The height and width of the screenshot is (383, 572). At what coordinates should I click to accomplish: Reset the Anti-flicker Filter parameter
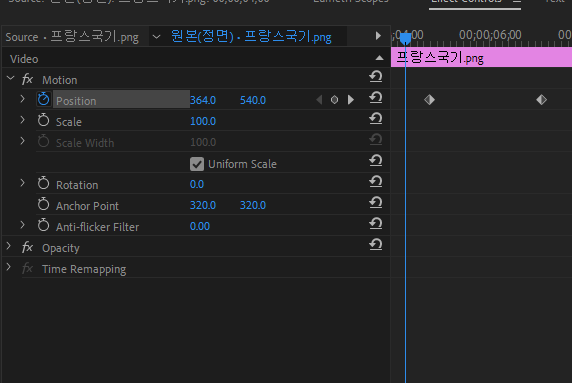375,224
